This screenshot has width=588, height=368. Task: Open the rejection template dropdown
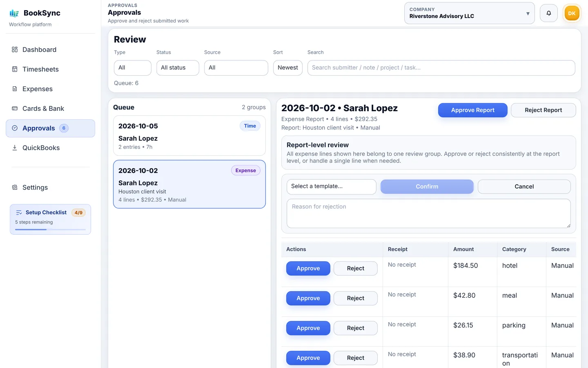click(x=332, y=186)
